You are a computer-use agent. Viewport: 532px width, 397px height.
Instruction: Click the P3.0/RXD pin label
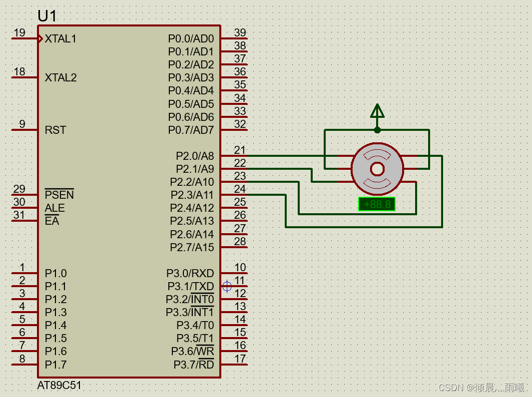[190, 273]
